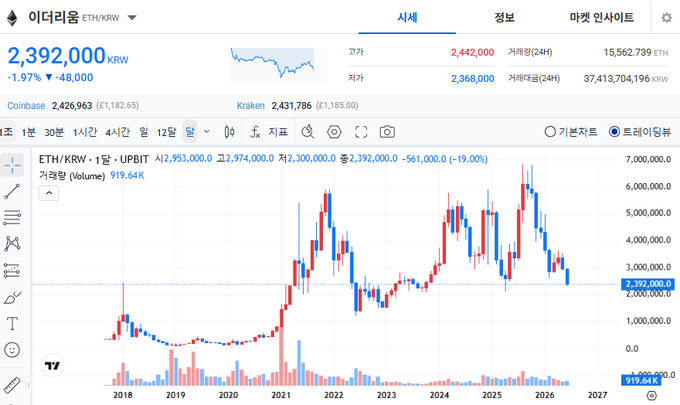Click the TradingView logo on chart
The width and height of the screenshot is (680, 405).
[x=52, y=366]
